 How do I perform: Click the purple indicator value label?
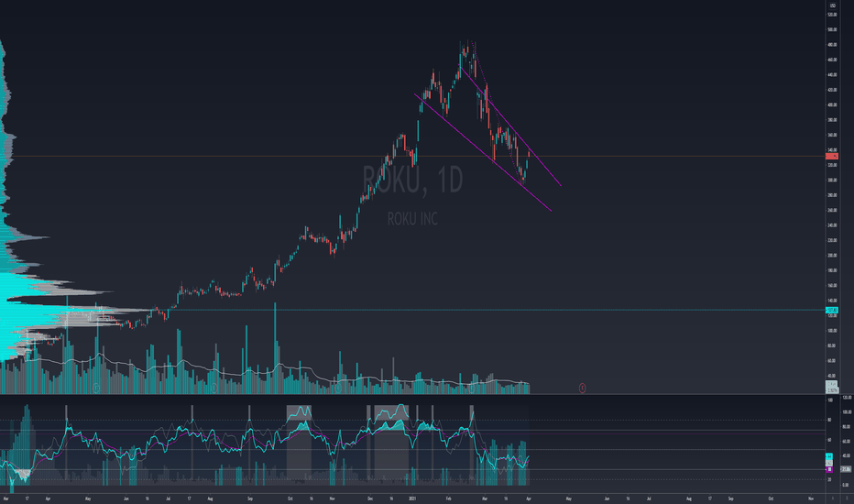[x=829, y=468]
